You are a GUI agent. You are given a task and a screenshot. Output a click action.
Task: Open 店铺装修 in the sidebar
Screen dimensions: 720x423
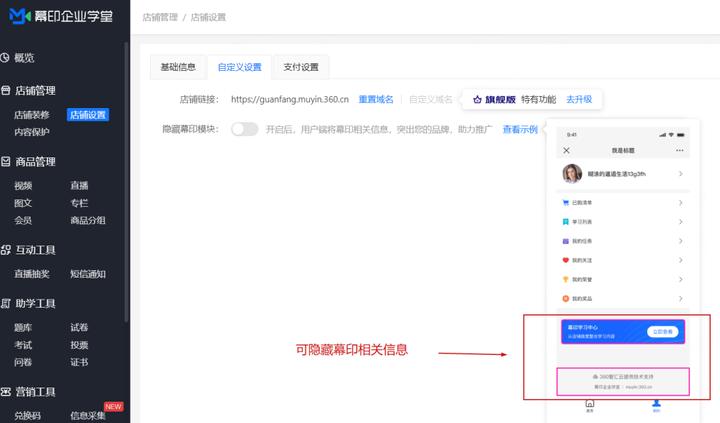click(32, 115)
